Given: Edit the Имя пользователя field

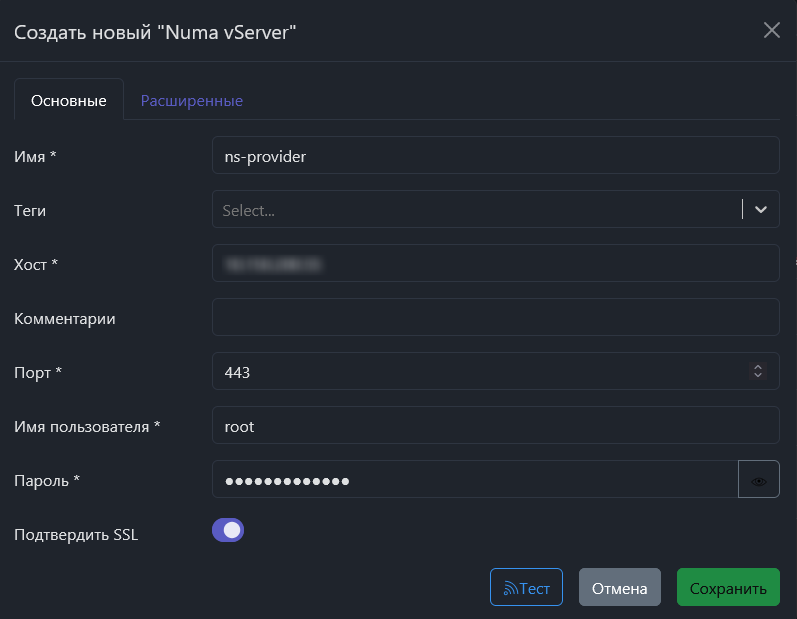Looking at the screenshot, I should [x=495, y=426].
